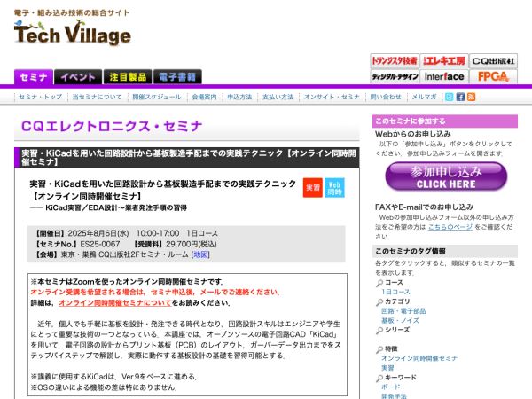The height and width of the screenshot is (399, 532).
Task: Open オンサイト・セミナ menu item
Action: (332, 97)
